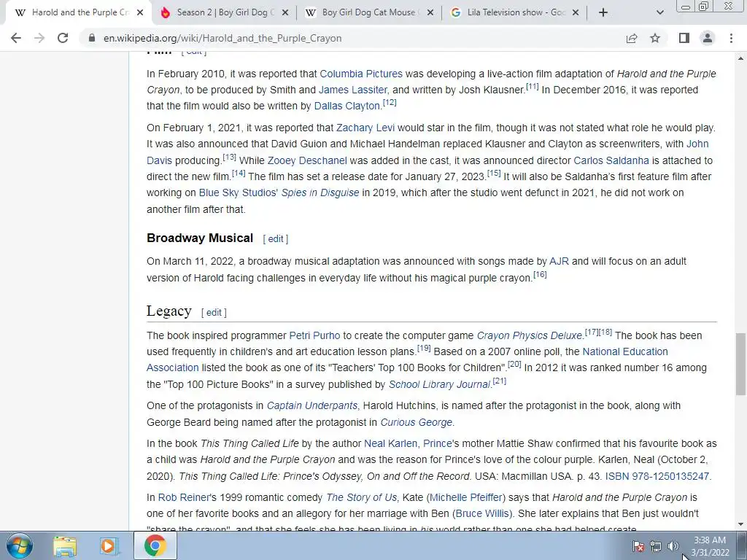The image size is (747, 560).
Task: Open the James Lassiter link
Action: tap(352, 90)
